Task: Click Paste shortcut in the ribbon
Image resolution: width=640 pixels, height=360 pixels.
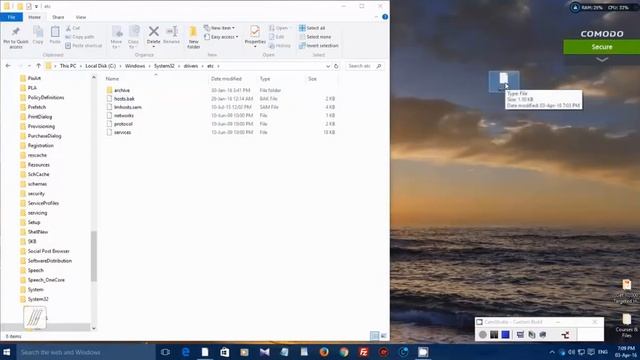Action: click(84, 46)
